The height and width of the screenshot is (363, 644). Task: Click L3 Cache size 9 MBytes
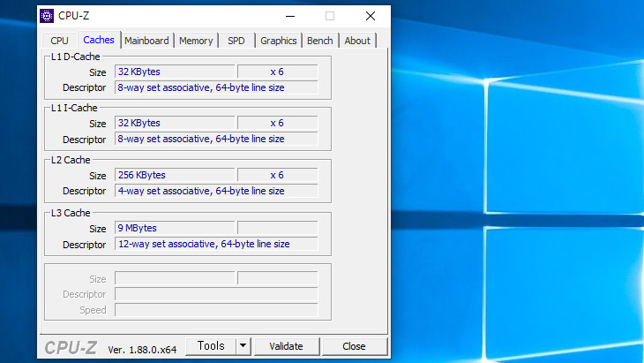175,228
